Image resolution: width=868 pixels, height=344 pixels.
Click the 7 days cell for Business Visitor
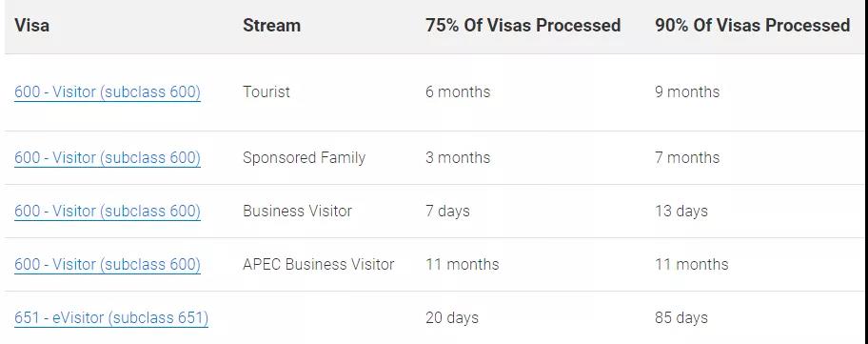point(447,211)
